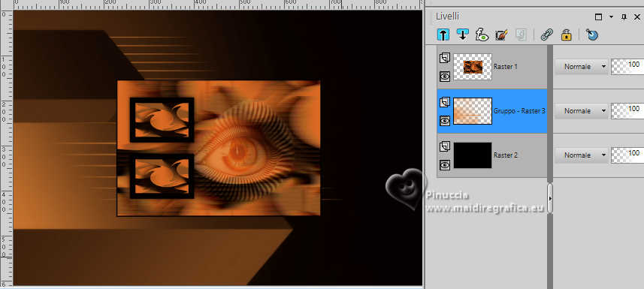The height and width of the screenshot is (289, 644).
Task: Click the chain link layers icon
Action: (x=546, y=35)
